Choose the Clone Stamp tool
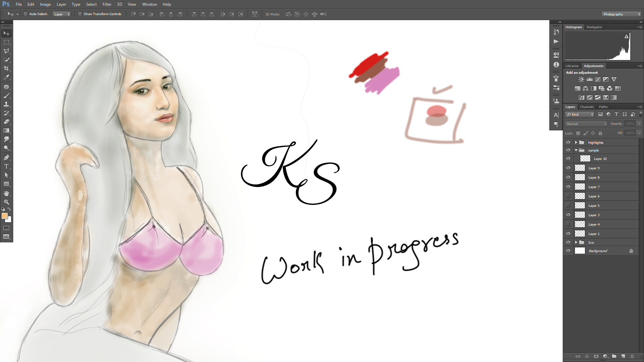 [6, 104]
